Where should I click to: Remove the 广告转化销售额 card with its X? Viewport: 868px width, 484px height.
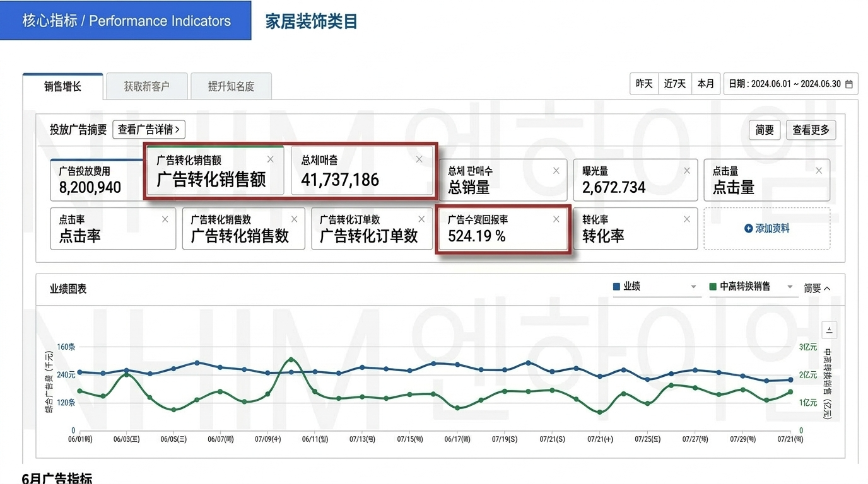(x=271, y=159)
